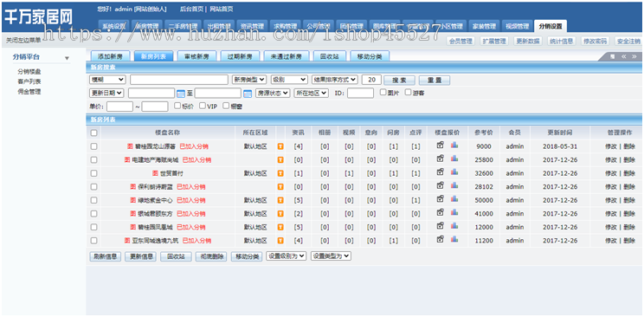Open price edit icon for 9000 row

441,145
